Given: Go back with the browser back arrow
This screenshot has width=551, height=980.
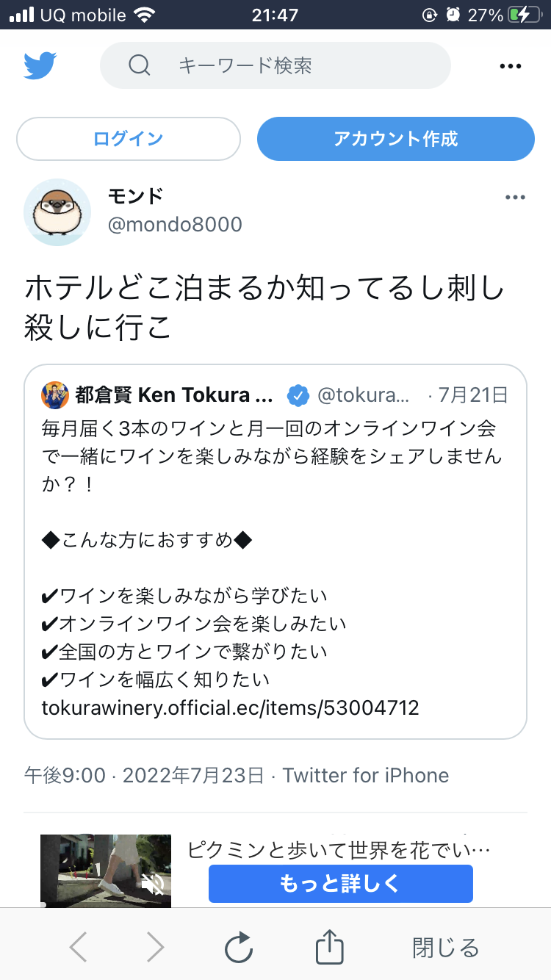Looking at the screenshot, I should click(78, 948).
